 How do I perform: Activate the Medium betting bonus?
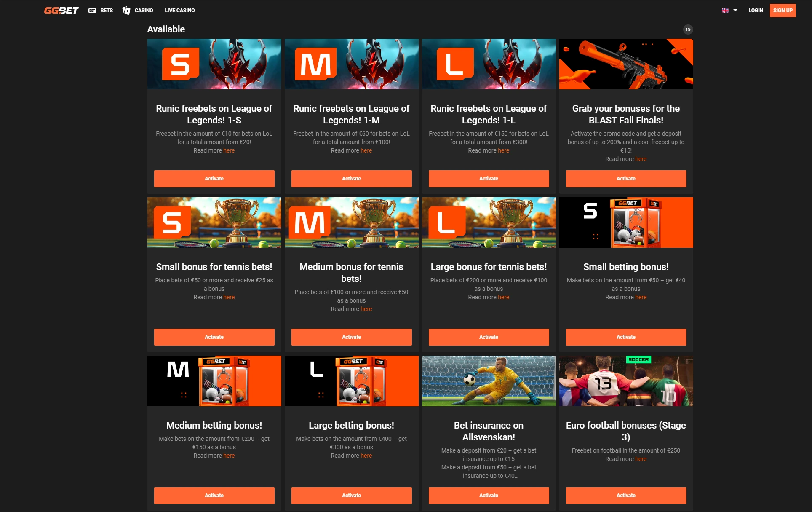pos(214,496)
